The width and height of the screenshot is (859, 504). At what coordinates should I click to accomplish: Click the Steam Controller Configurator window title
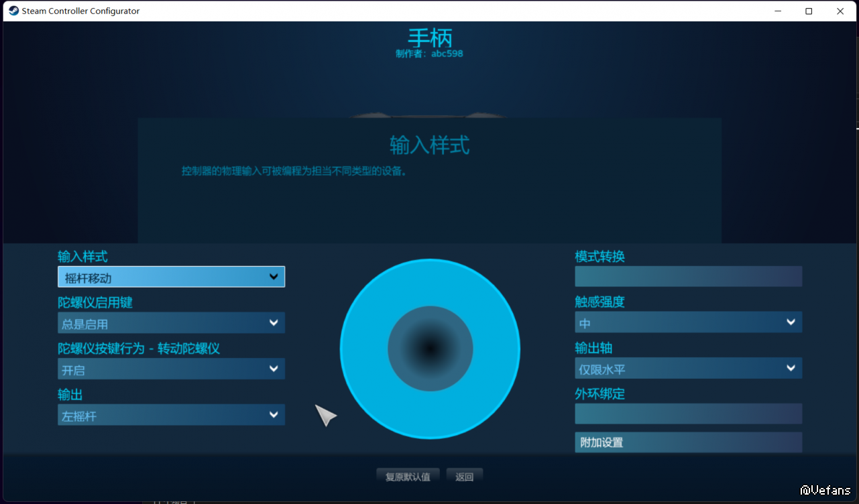tap(80, 11)
